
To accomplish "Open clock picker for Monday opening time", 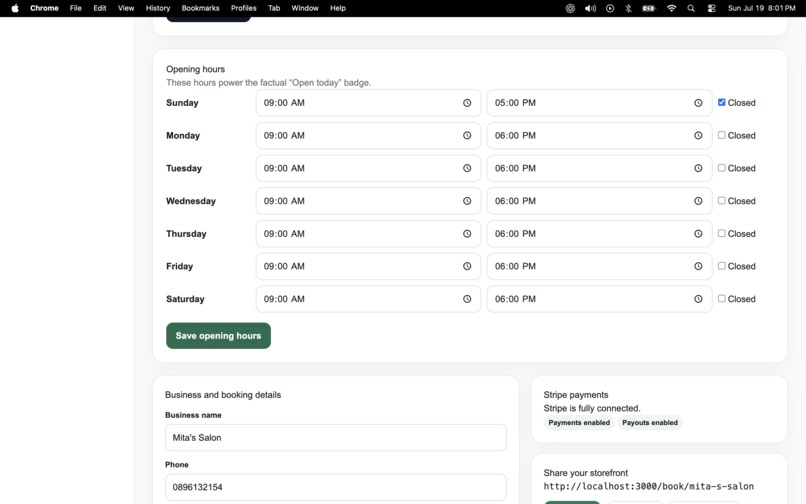I will coord(467,135).
